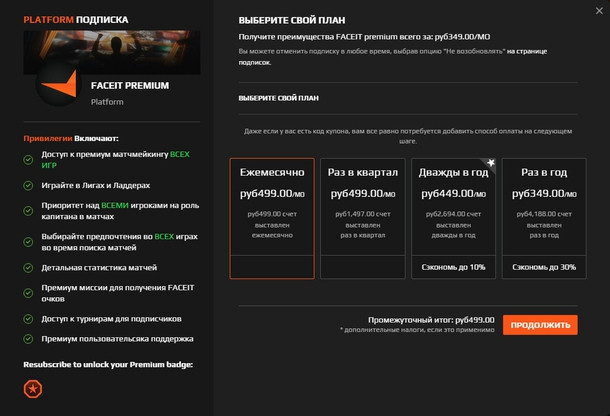Choose the Раз в квартал plan
Image resolution: width=610 pixels, height=416 pixels.
[363, 217]
